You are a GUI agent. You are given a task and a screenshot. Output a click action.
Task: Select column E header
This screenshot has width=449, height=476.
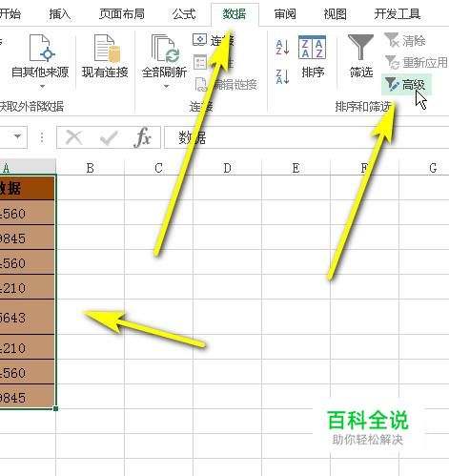(x=296, y=168)
